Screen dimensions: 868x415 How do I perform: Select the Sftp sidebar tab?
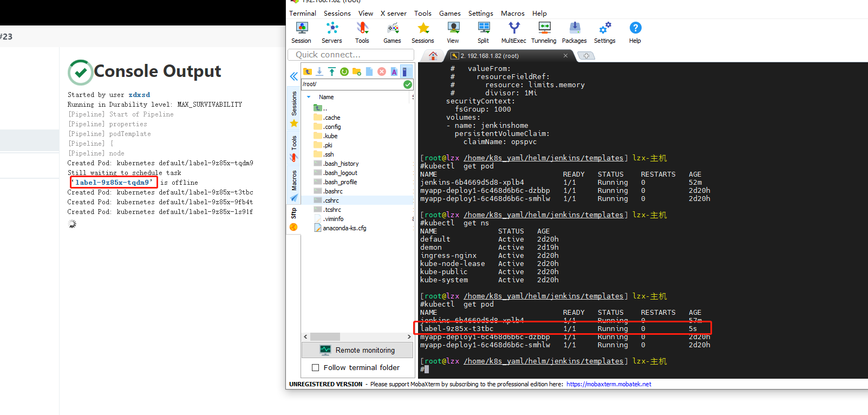[x=294, y=219]
